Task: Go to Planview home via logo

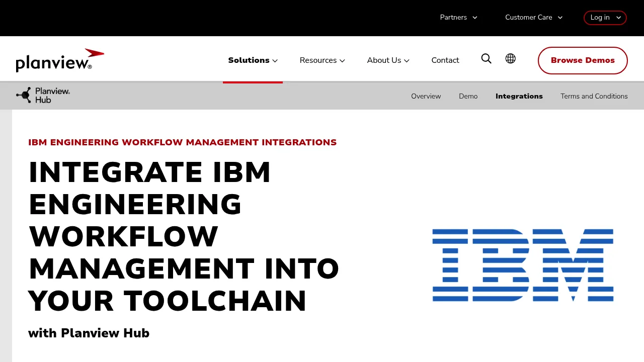Action: pyautogui.click(x=60, y=60)
